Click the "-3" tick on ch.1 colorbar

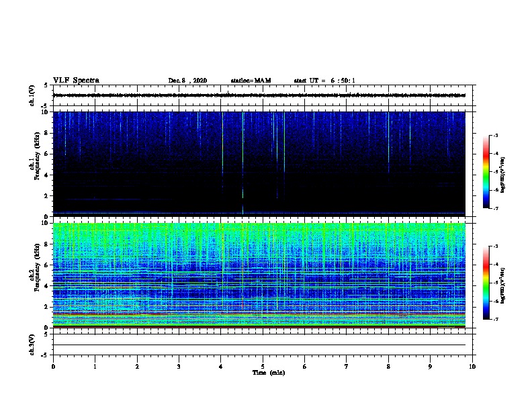[495, 135]
